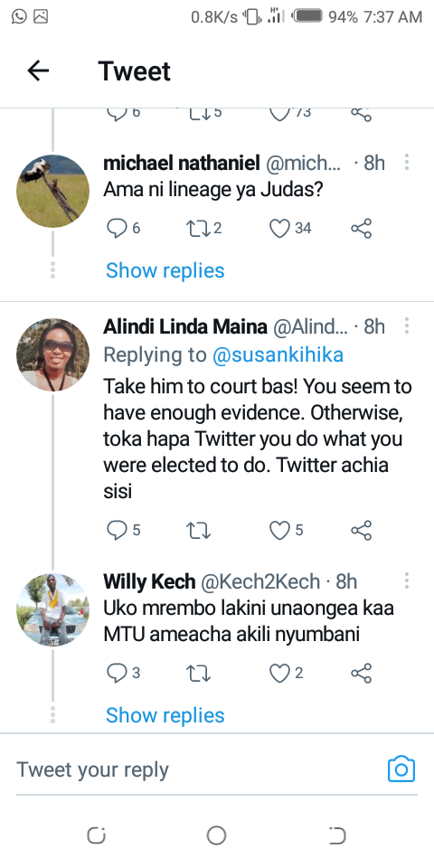The height and width of the screenshot is (868, 434).
Task: Open camera icon in reply bar
Action: tap(401, 769)
